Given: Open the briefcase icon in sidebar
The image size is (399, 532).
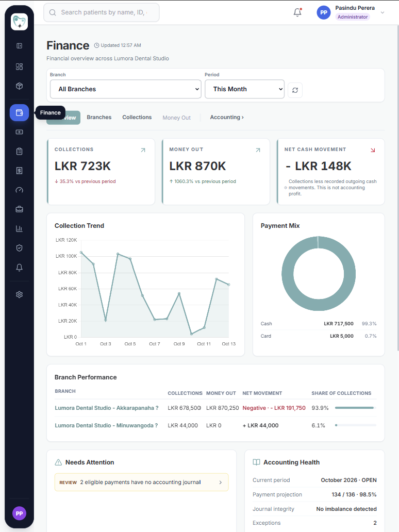Looking at the screenshot, I should click(x=20, y=209).
